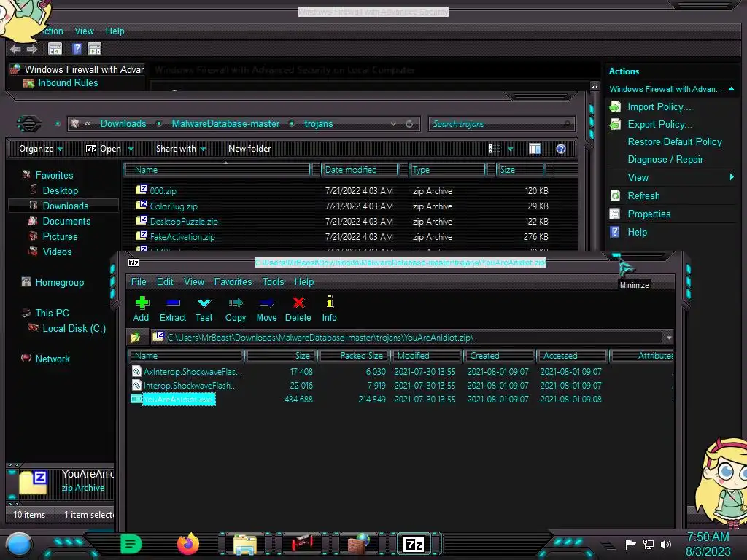This screenshot has height=560, width=747.
Task: Click Diagnose / Repair action
Action: [x=665, y=160]
